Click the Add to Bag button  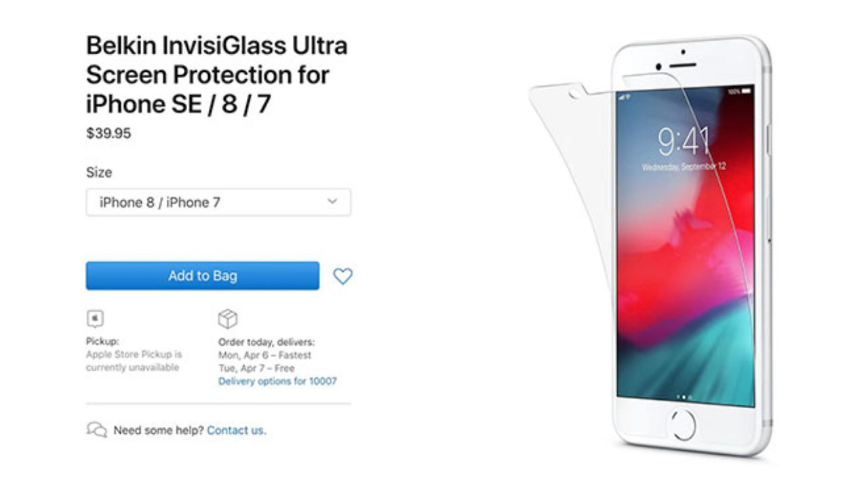(x=202, y=276)
